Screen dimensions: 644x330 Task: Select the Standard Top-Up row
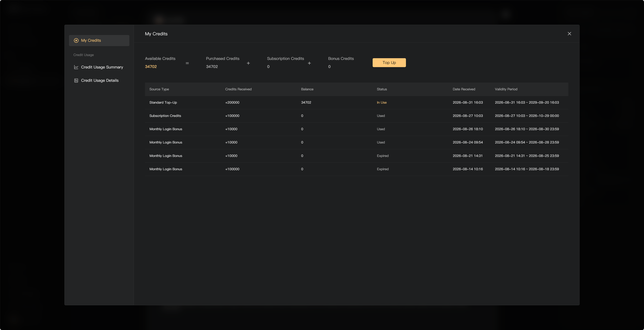pyautogui.click(x=356, y=102)
